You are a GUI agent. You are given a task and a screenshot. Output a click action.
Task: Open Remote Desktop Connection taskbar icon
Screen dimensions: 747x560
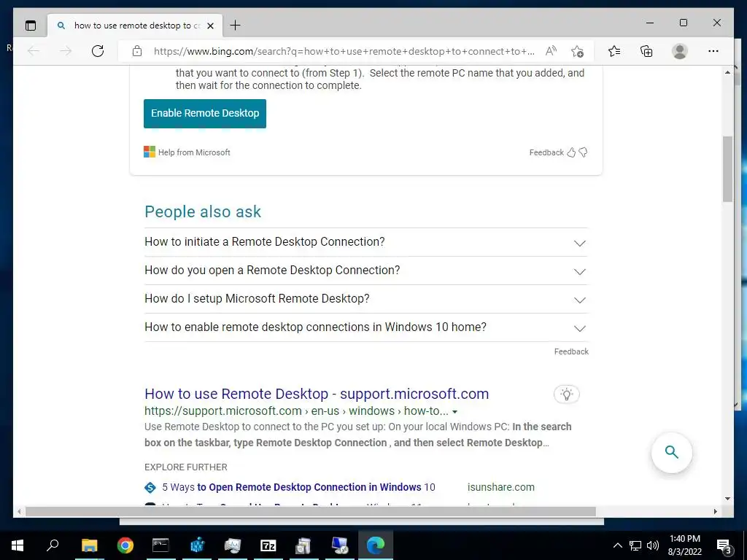coord(340,545)
